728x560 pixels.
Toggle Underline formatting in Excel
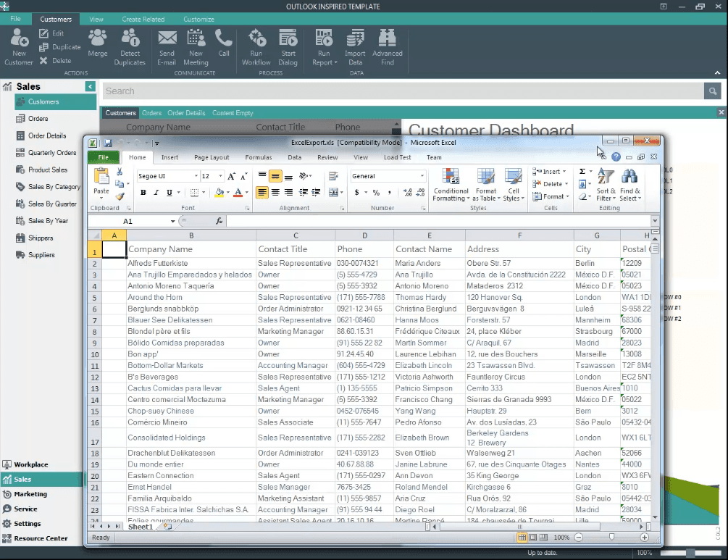(x=170, y=192)
